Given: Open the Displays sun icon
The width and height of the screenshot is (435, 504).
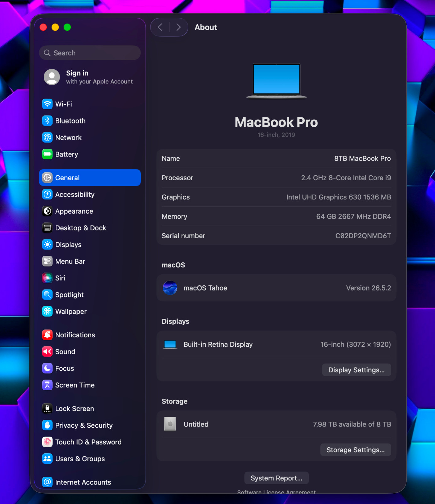Looking at the screenshot, I should click(47, 244).
